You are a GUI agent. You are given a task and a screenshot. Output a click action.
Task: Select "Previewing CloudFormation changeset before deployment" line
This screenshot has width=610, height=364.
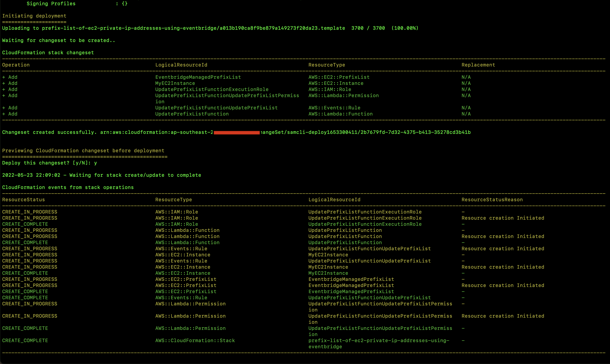[x=83, y=151]
